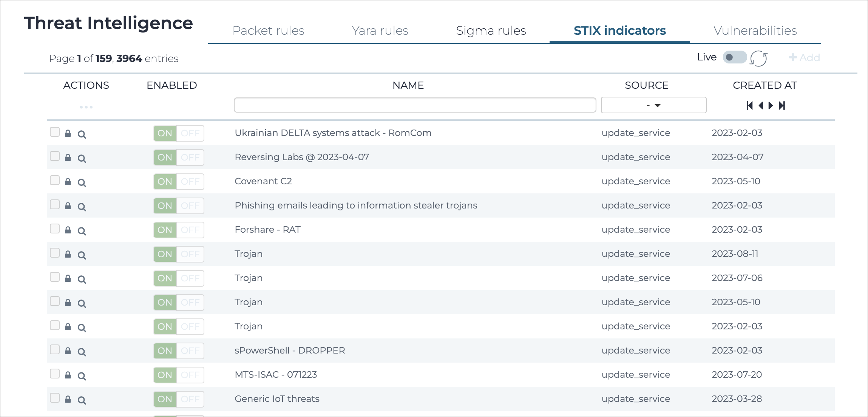This screenshot has width=868, height=417.
Task: Click lock icon on Ukrainian DELTA row
Action: pyautogui.click(x=68, y=133)
